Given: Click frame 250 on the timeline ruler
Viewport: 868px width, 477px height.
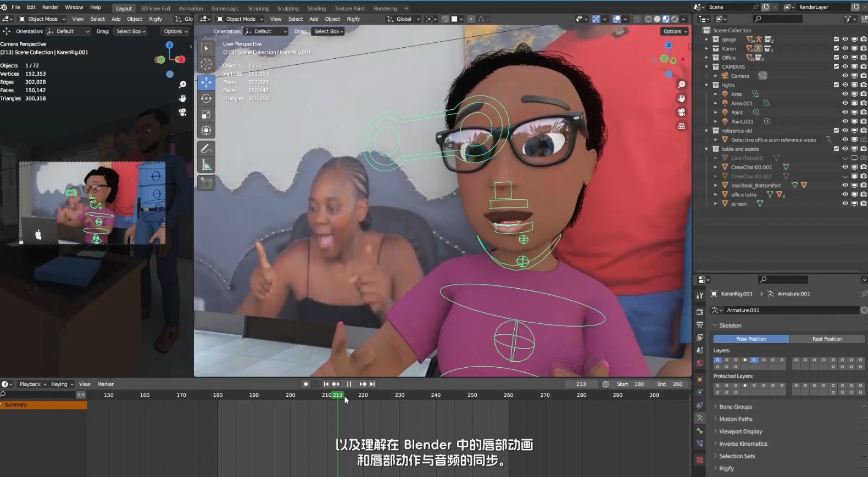Looking at the screenshot, I should point(472,395).
